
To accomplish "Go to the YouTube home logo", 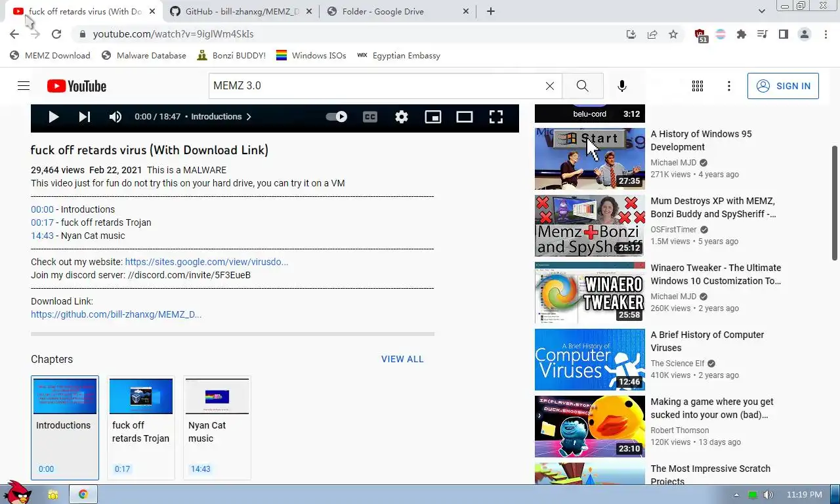I will coord(77,86).
